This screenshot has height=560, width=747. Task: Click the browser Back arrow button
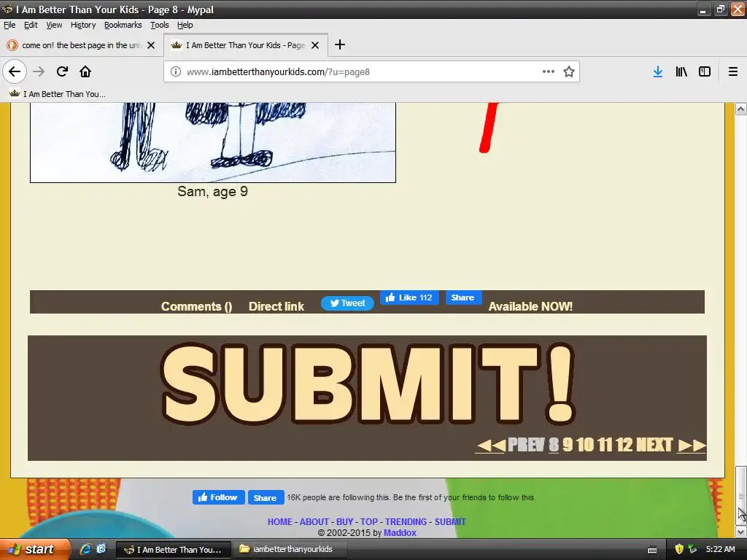(x=15, y=71)
